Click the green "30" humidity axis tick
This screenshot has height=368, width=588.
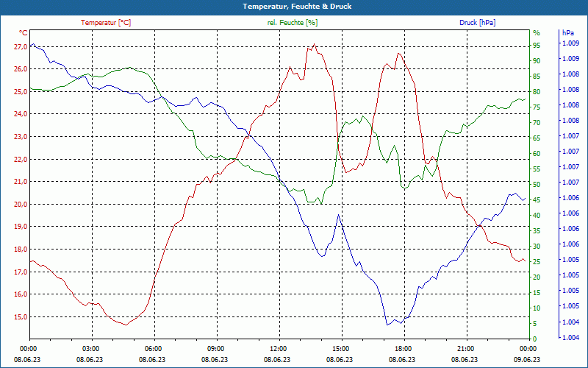(x=537, y=247)
